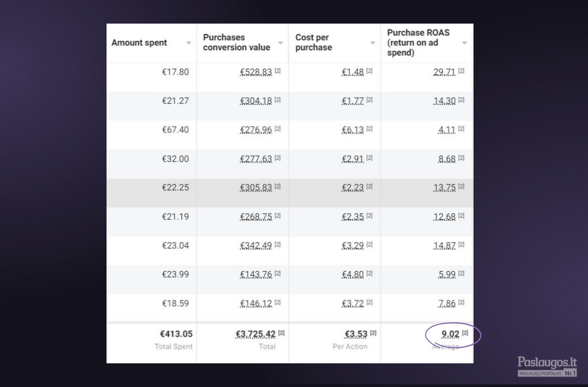Click the footnote marker beside €528.83
588x387 pixels.
click(278, 71)
